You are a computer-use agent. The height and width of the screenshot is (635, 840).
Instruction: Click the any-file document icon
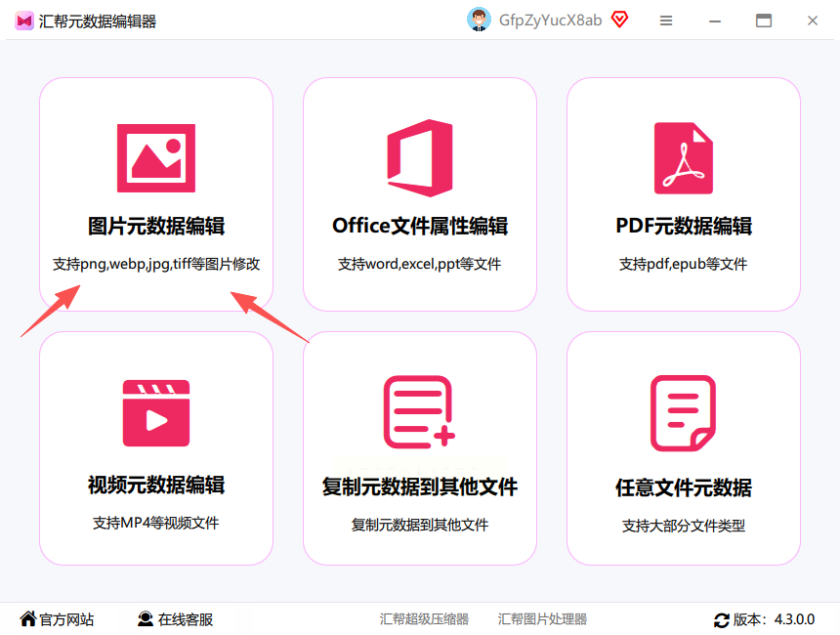(x=683, y=413)
